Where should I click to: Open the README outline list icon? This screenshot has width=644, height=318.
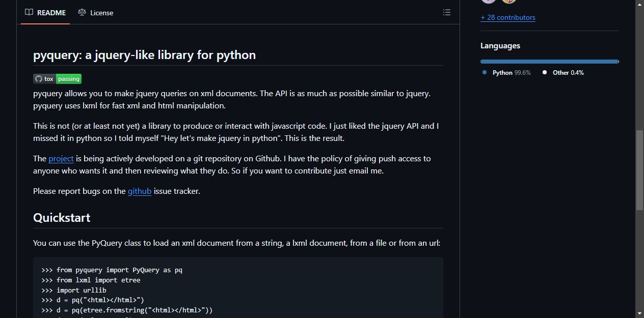(x=447, y=12)
